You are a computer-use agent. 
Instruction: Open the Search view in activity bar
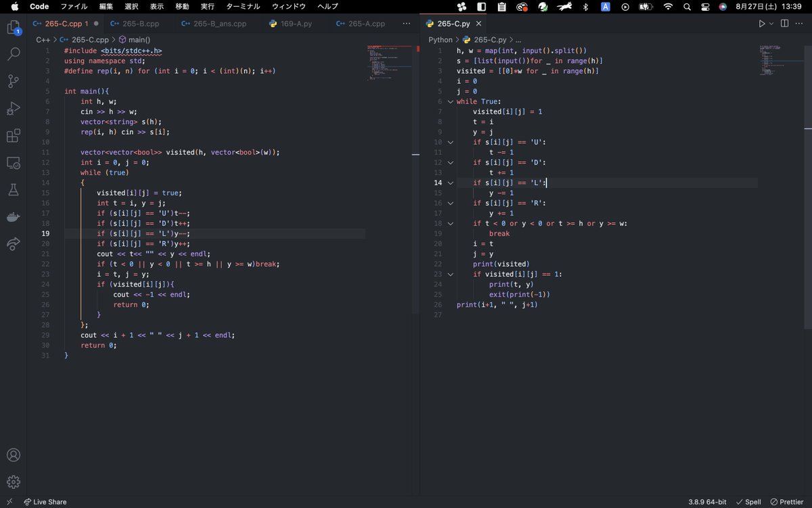pos(14,54)
